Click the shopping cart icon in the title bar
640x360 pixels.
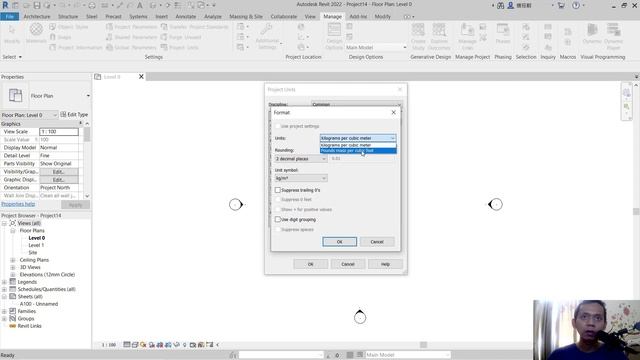(x=561, y=5)
